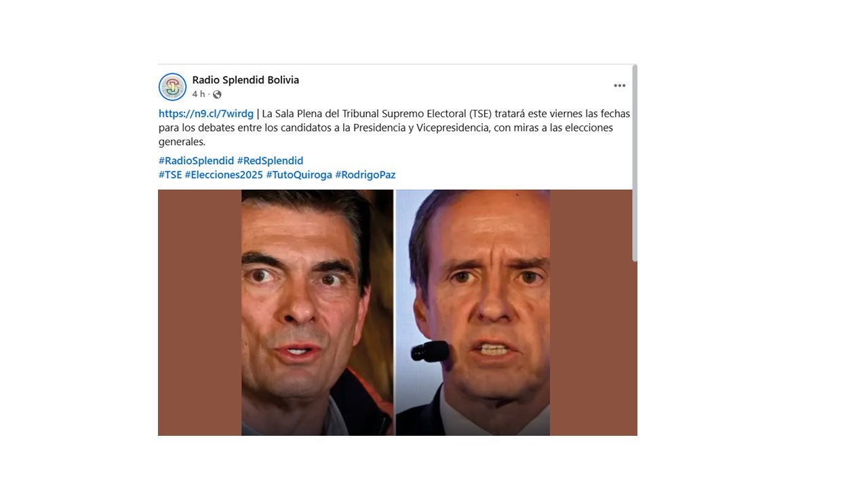Open the #TutoQuiroga hashtag
The image size is (868, 488).
299,175
